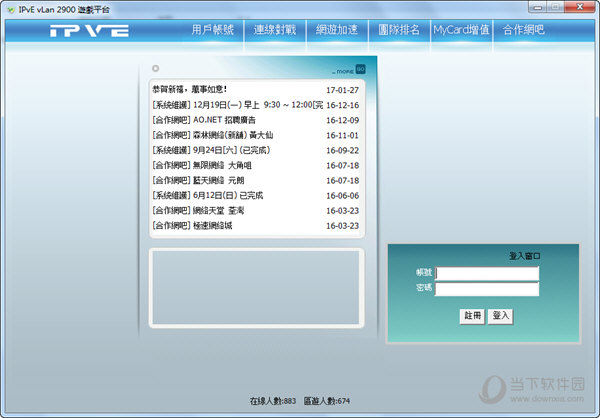Open news item 網絡天堂 荃灣

pyautogui.click(x=198, y=211)
